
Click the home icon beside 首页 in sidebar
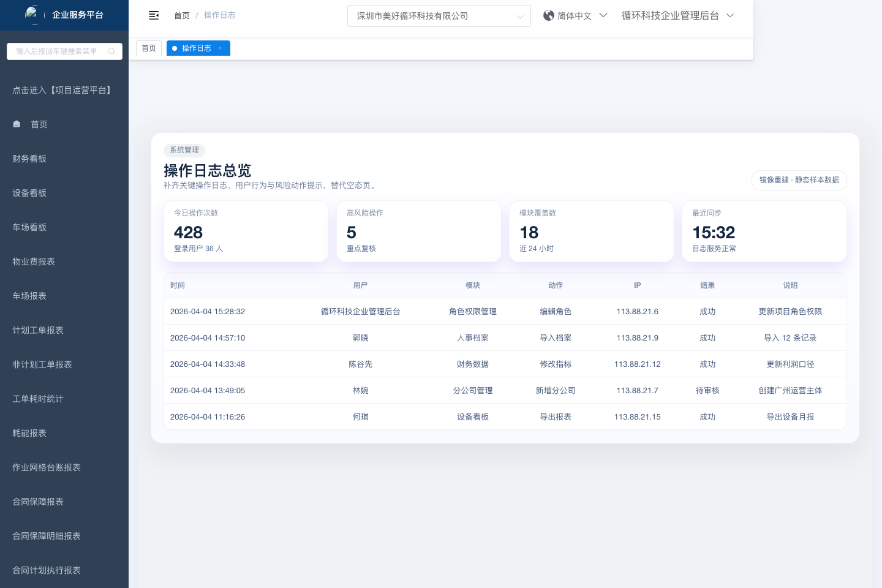coord(17,124)
